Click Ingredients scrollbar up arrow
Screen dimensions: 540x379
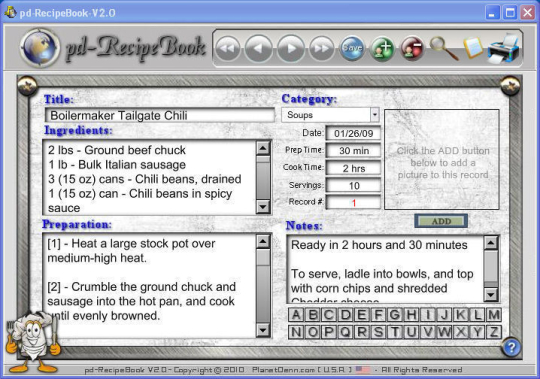pos(263,148)
